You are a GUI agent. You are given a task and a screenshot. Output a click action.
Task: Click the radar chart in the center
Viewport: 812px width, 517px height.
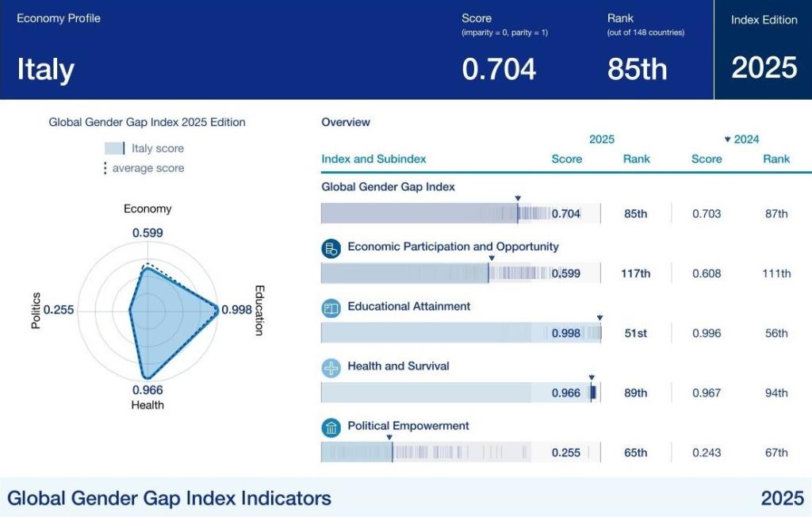tap(147, 311)
